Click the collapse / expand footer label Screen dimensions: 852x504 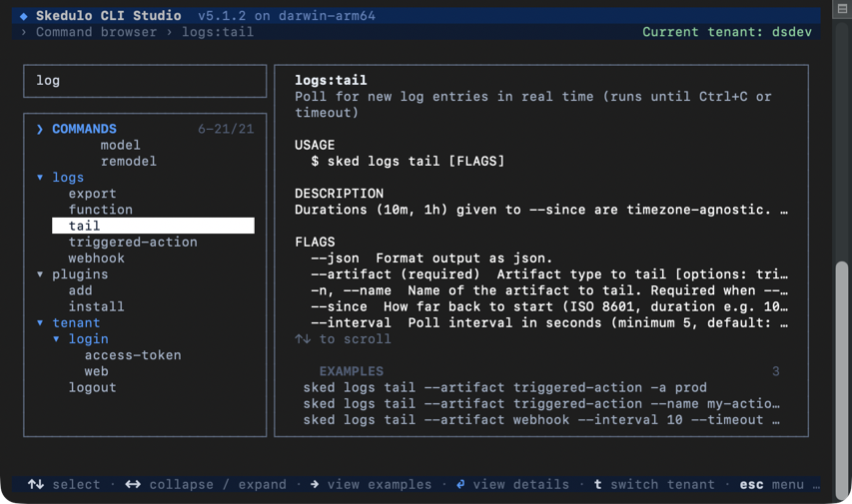click(x=218, y=484)
